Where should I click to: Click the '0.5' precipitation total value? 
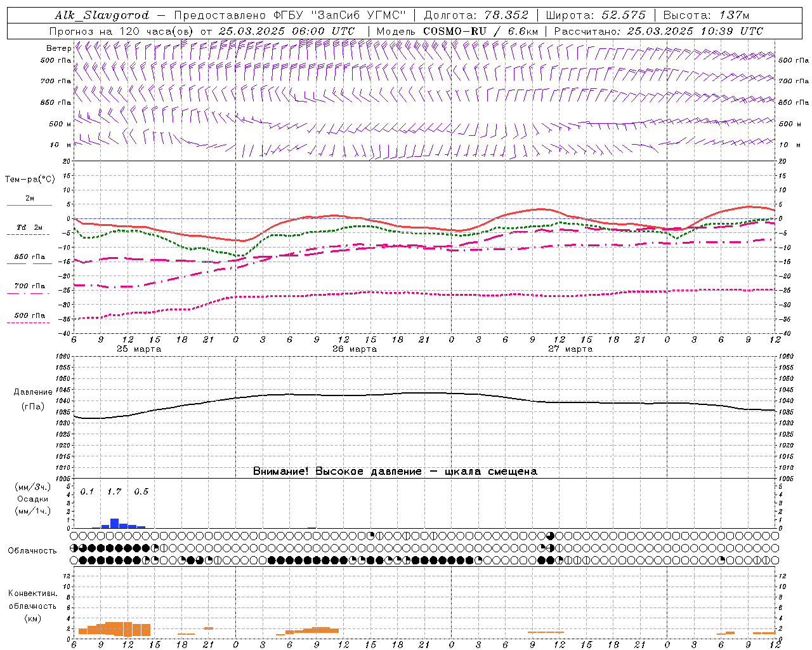click(x=141, y=492)
